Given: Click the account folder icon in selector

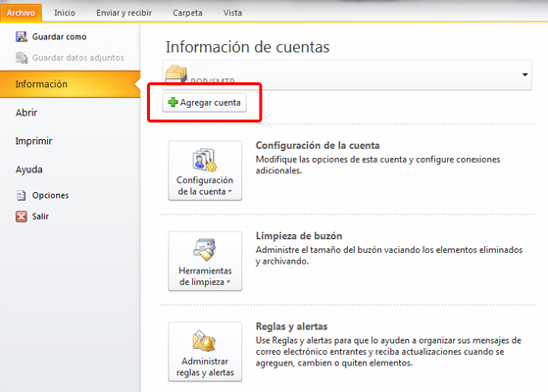Looking at the screenshot, I should click(175, 74).
